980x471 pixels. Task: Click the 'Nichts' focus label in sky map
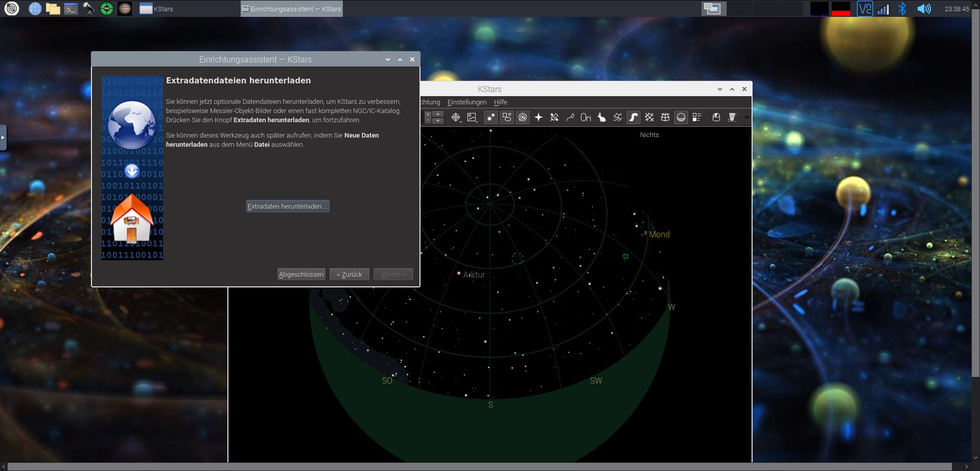[x=649, y=134]
